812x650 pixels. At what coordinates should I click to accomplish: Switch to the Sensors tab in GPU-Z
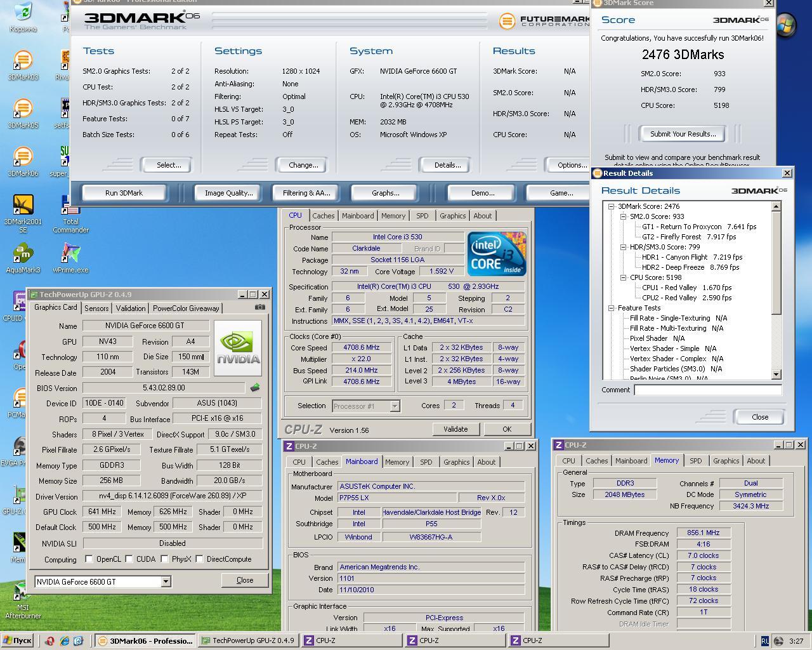click(x=96, y=308)
